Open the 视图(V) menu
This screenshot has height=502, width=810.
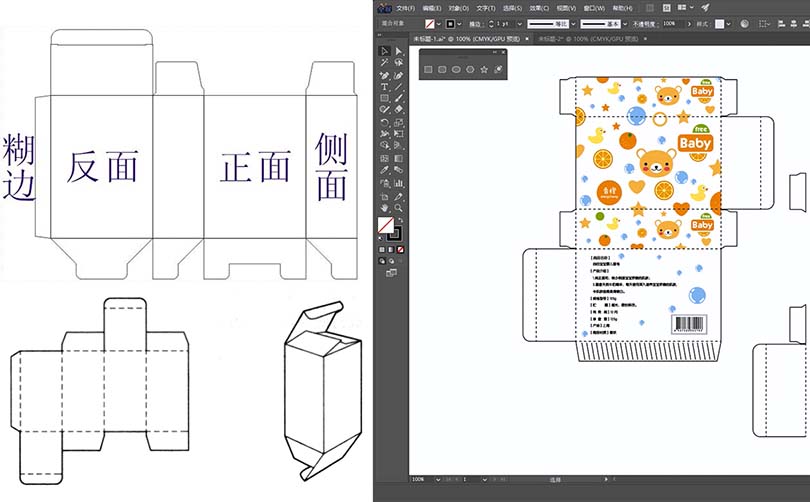point(566,8)
